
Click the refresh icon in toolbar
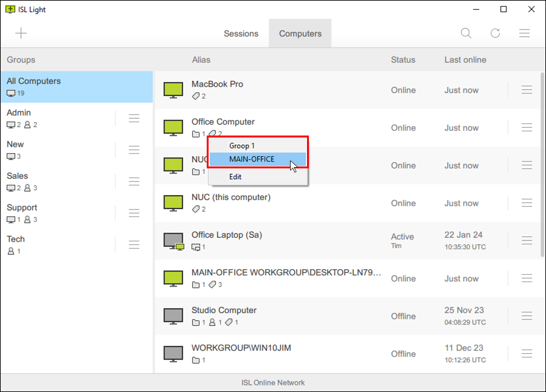(496, 33)
